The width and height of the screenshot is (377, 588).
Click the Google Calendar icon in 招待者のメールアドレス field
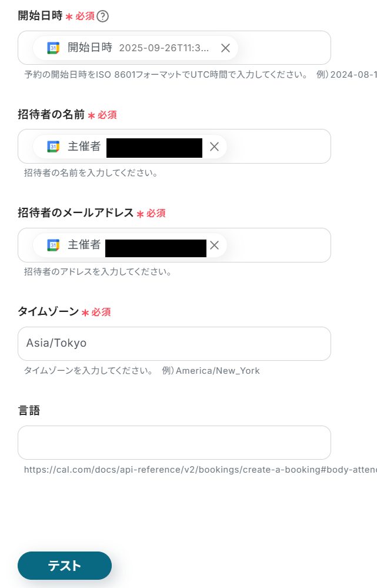pyautogui.click(x=54, y=245)
